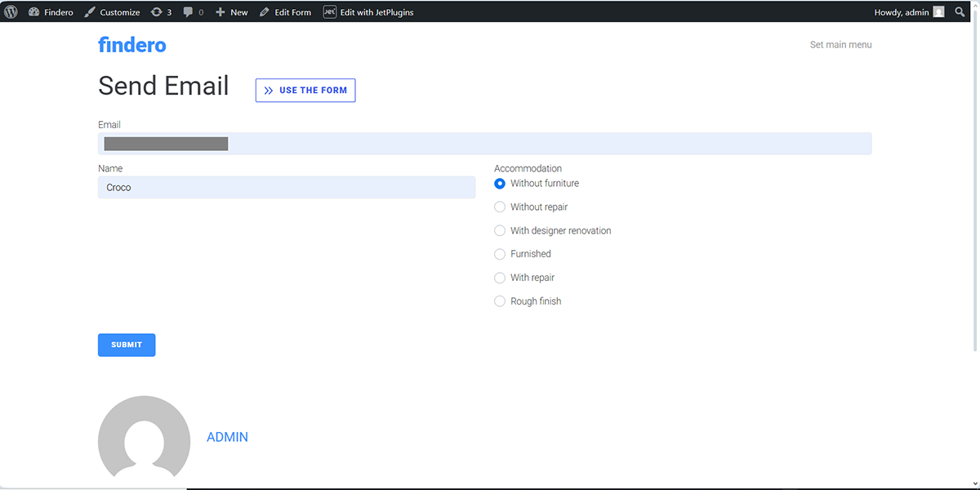Open Edit Form in the admin bar

[x=285, y=12]
